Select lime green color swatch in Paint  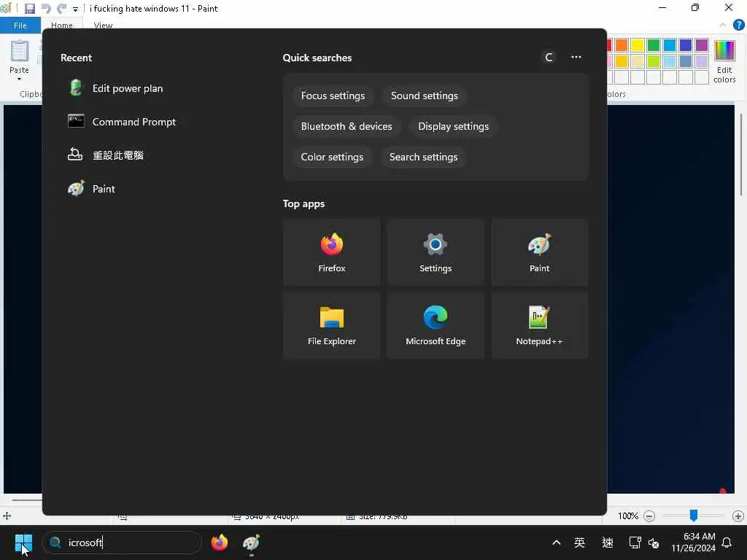[654, 61]
